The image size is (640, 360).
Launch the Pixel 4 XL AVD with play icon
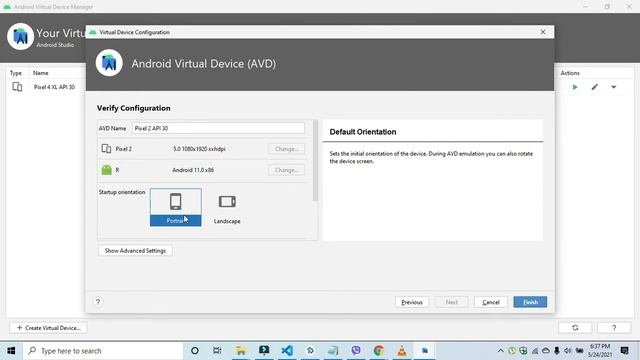point(575,87)
